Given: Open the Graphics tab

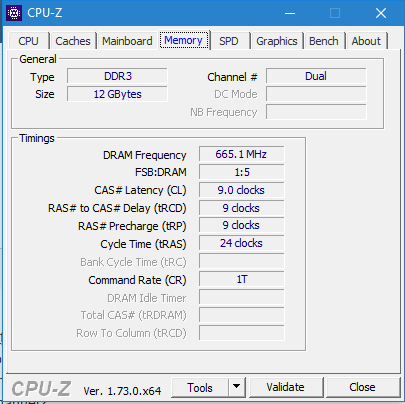Looking at the screenshot, I should 277,41.
